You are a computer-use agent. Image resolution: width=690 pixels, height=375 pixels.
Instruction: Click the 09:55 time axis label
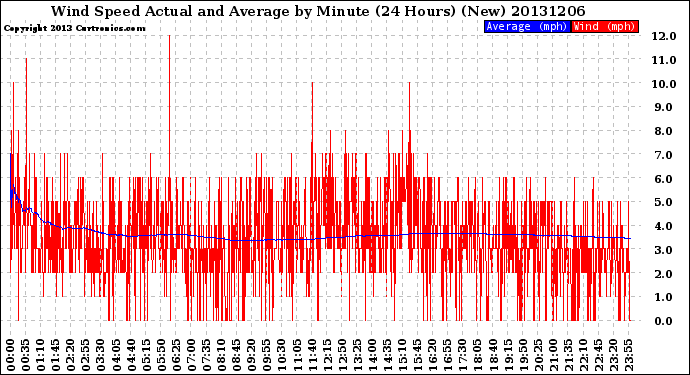(x=266, y=355)
